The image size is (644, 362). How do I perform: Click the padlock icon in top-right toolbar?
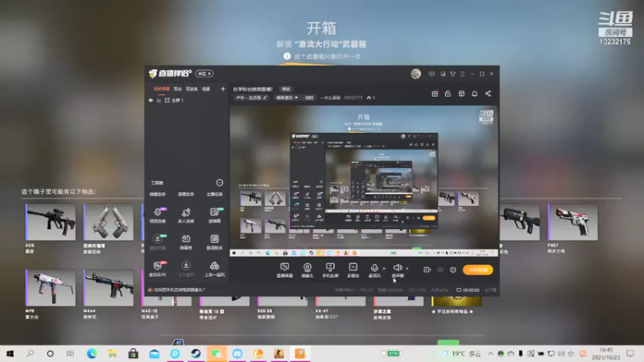448,93
